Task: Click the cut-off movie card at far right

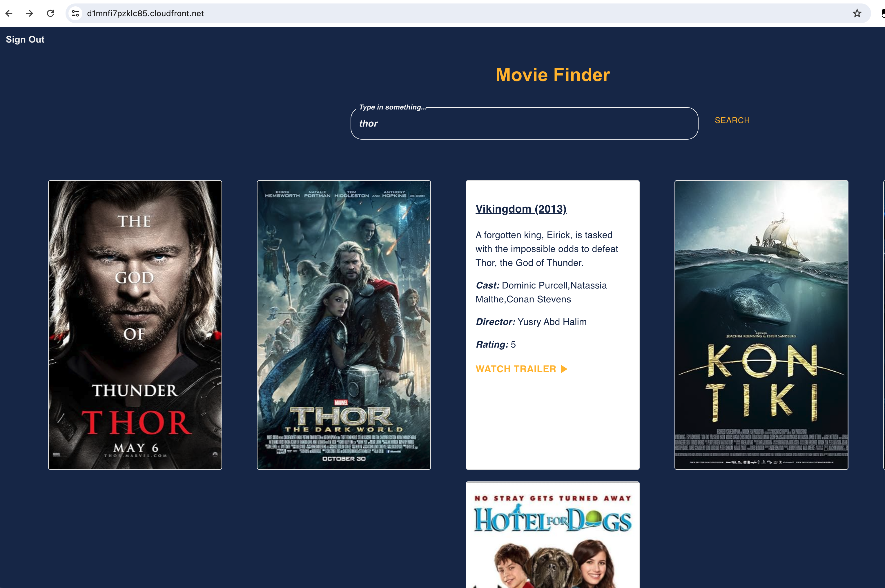Action: point(884,325)
